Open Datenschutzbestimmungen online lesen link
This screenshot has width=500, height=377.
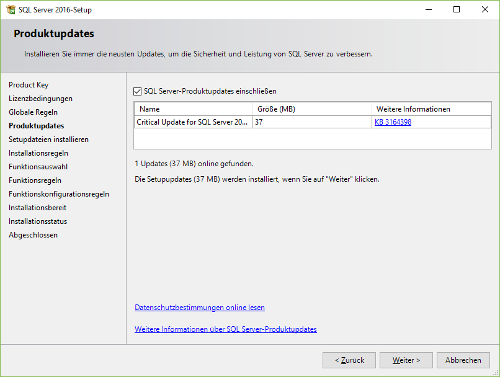coord(199,307)
